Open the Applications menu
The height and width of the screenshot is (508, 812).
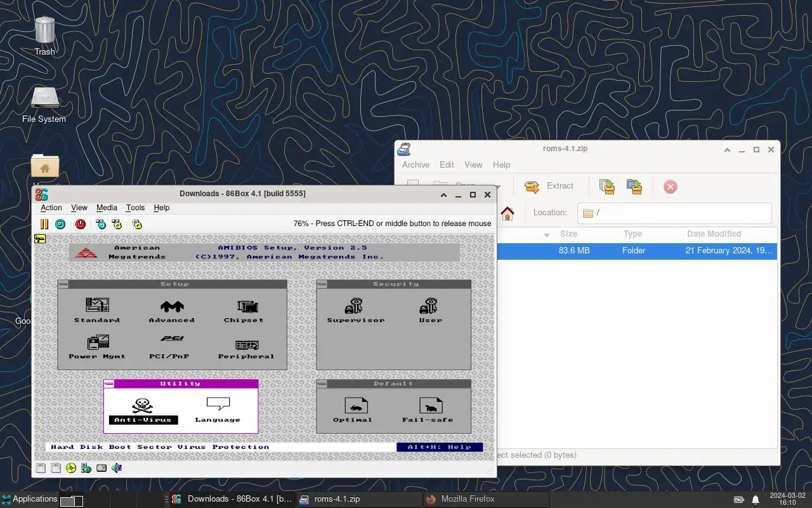[29, 499]
